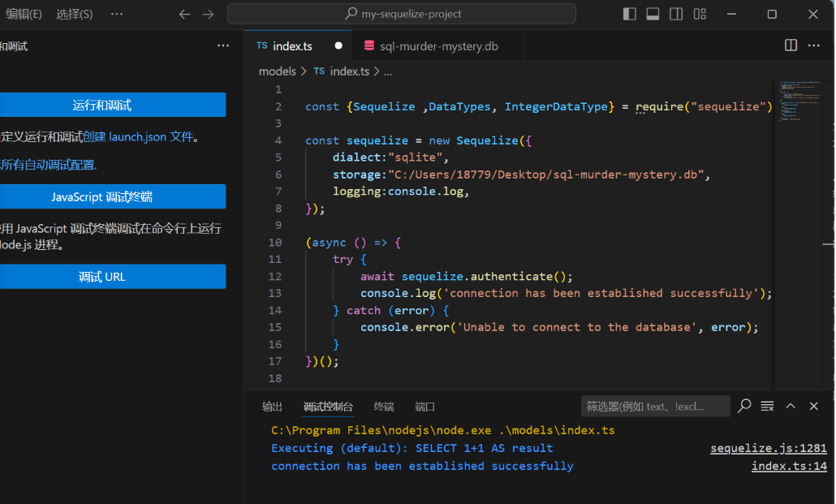Click the console.error call on line 15

click(x=559, y=327)
